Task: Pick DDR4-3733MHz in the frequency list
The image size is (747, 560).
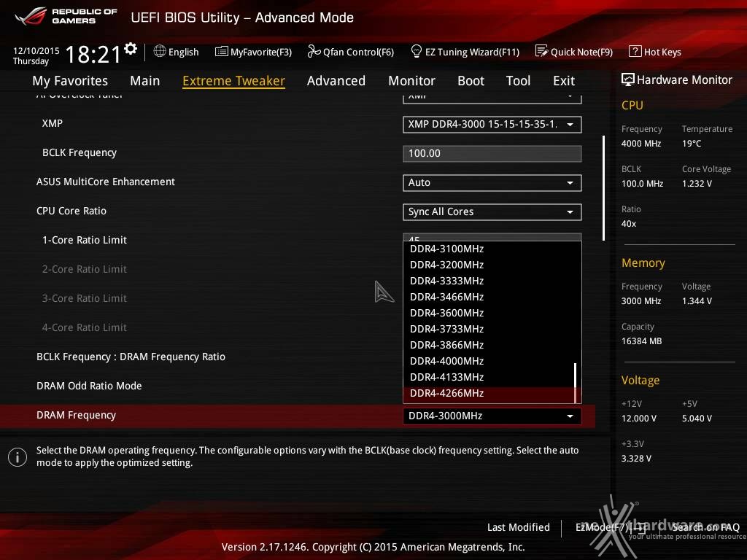Action: click(x=447, y=329)
